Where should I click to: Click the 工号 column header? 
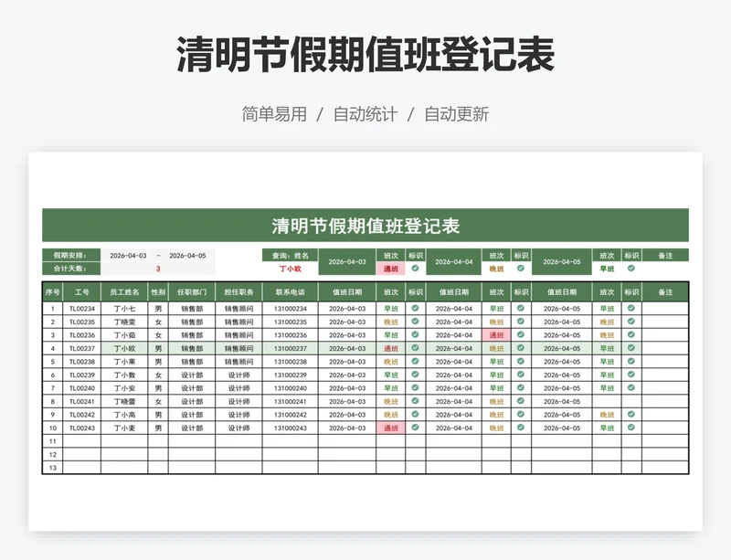point(82,292)
